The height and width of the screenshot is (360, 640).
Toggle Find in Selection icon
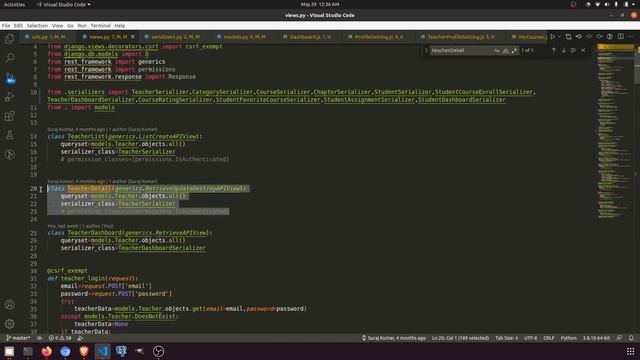click(x=573, y=50)
